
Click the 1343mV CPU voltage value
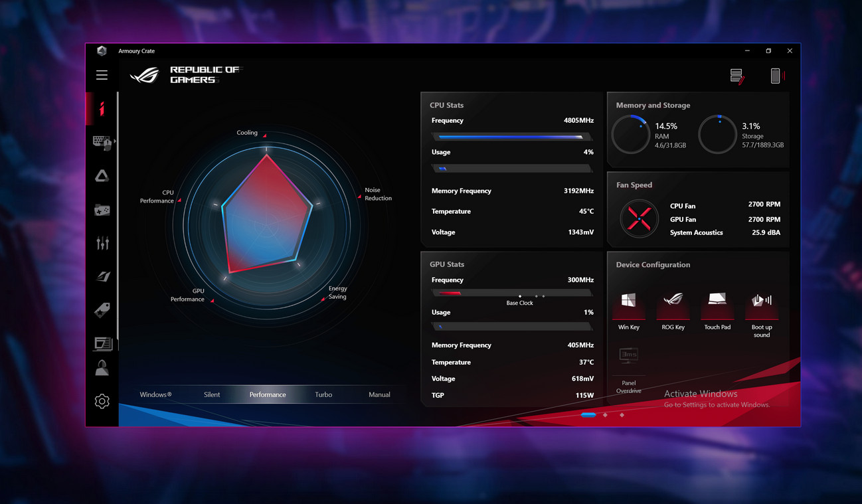[580, 232]
